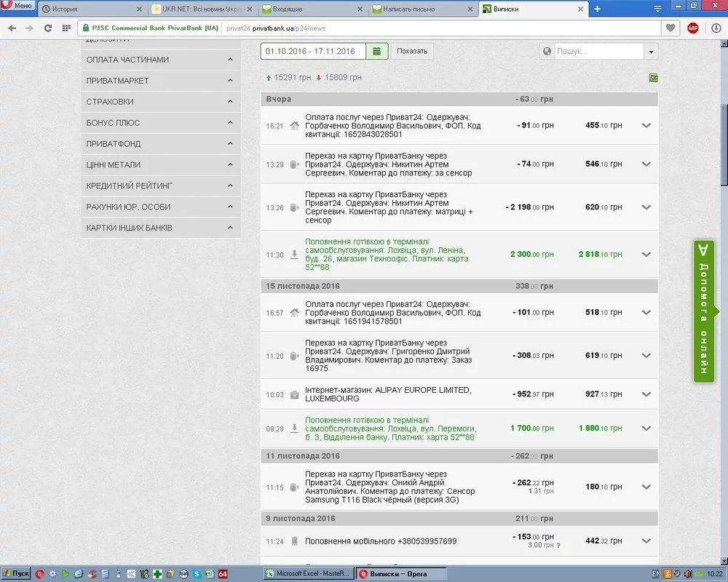This screenshot has width=728, height=582.
Task: Open the Speed Dial grid icon
Action: 66,28
